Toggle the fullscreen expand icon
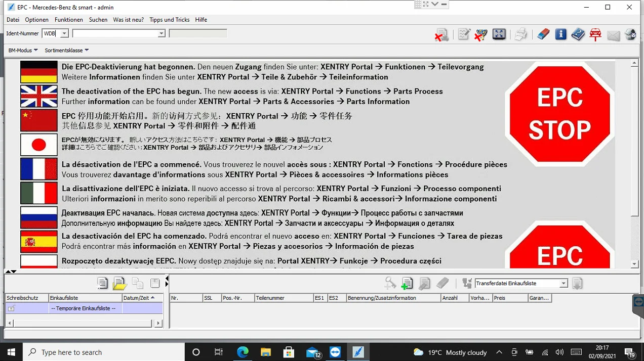This screenshot has height=361, width=644. point(499,34)
